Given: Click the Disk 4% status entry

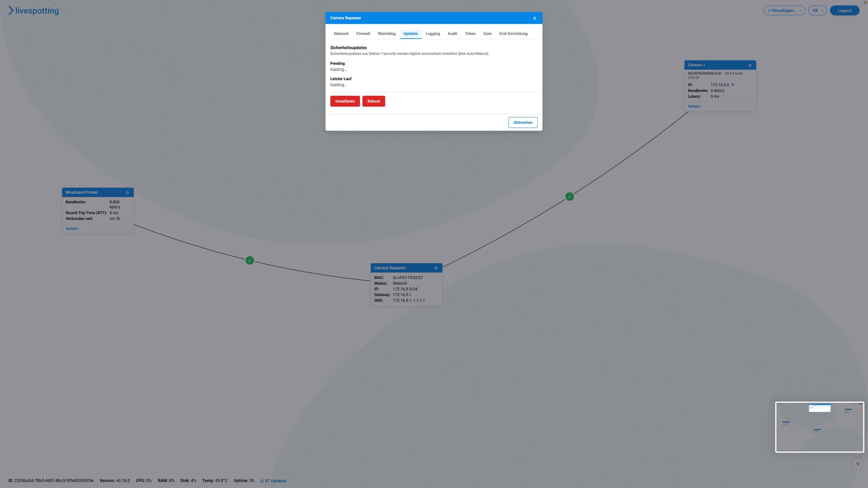Looking at the screenshot, I should (188, 481).
